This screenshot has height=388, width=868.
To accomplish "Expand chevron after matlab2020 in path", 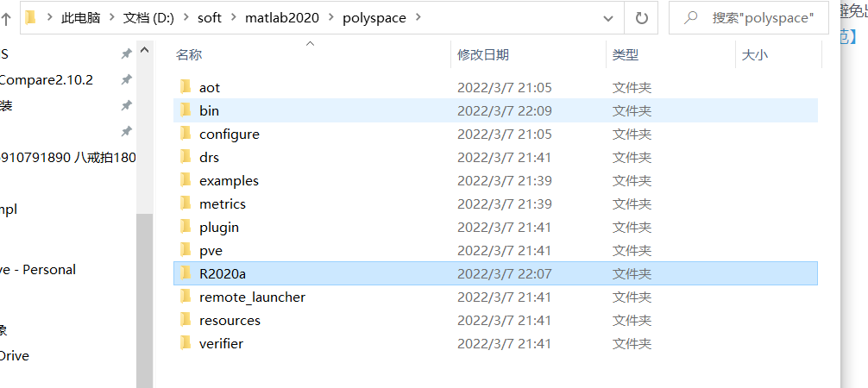I will coord(331,18).
